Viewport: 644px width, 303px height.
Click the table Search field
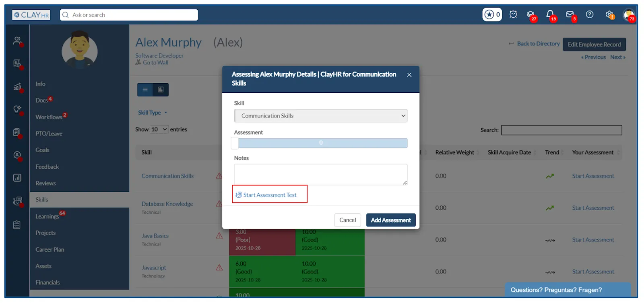pos(561,130)
